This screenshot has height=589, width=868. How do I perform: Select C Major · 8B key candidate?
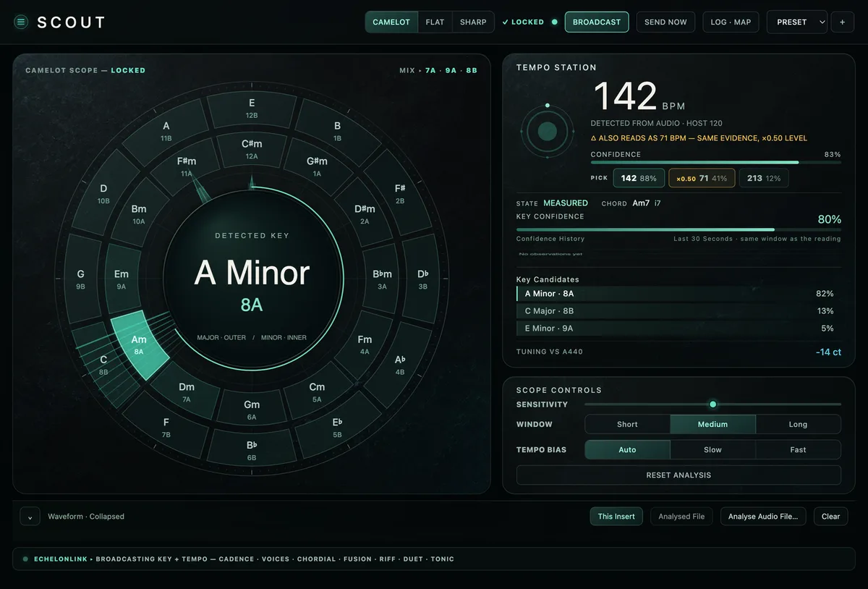[x=678, y=311]
